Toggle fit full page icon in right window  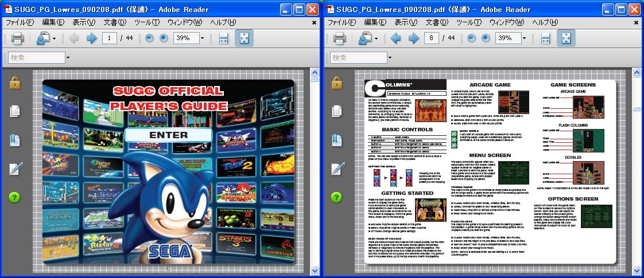point(566,38)
